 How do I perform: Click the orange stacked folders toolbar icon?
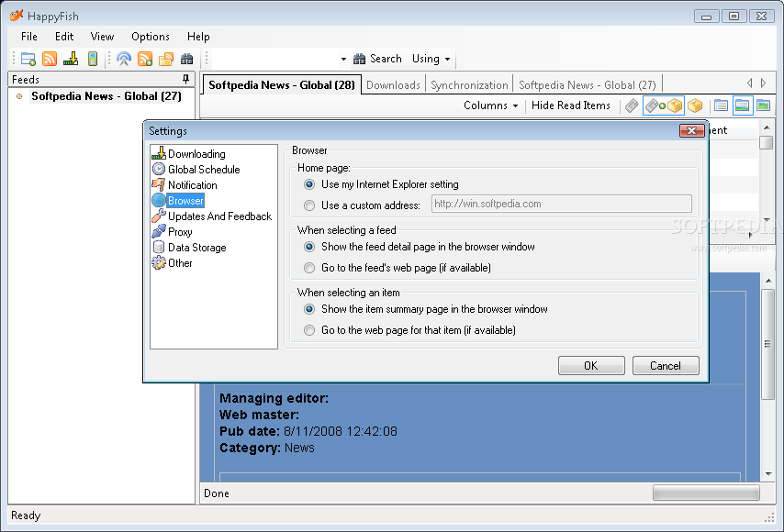click(x=166, y=59)
